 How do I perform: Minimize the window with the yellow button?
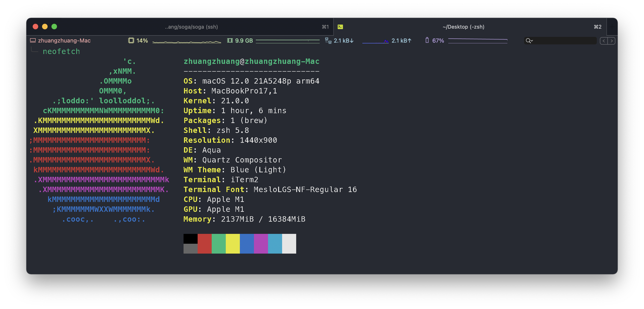tap(45, 27)
